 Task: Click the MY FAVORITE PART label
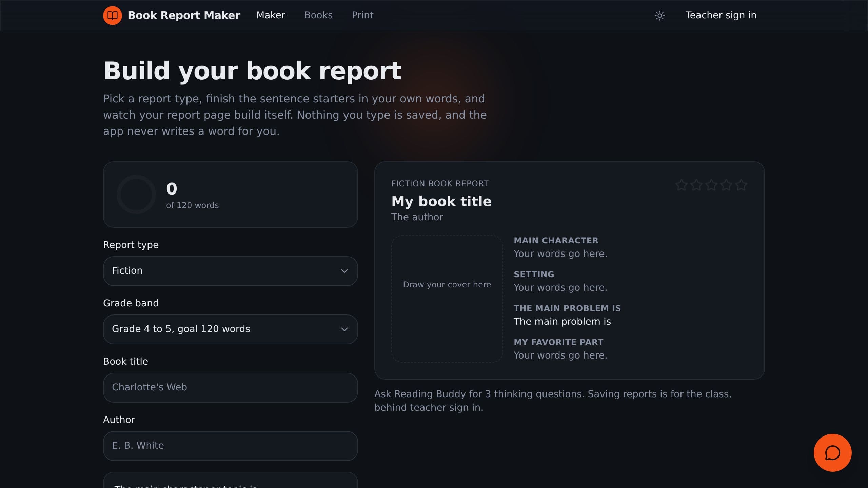click(558, 342)
